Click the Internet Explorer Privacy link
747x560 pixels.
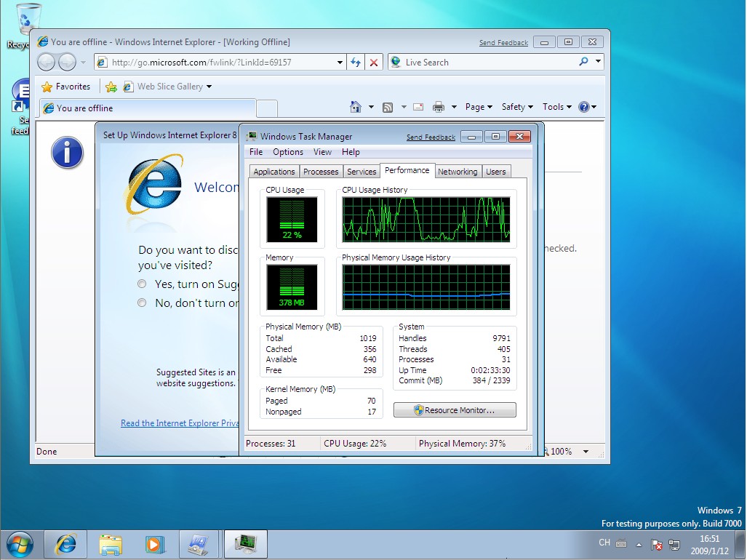point(179,423)
